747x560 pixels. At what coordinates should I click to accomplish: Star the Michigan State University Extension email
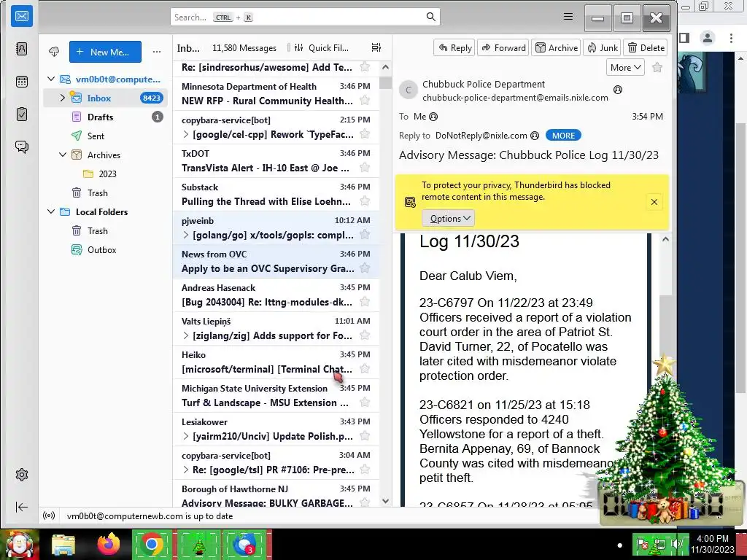365,402
